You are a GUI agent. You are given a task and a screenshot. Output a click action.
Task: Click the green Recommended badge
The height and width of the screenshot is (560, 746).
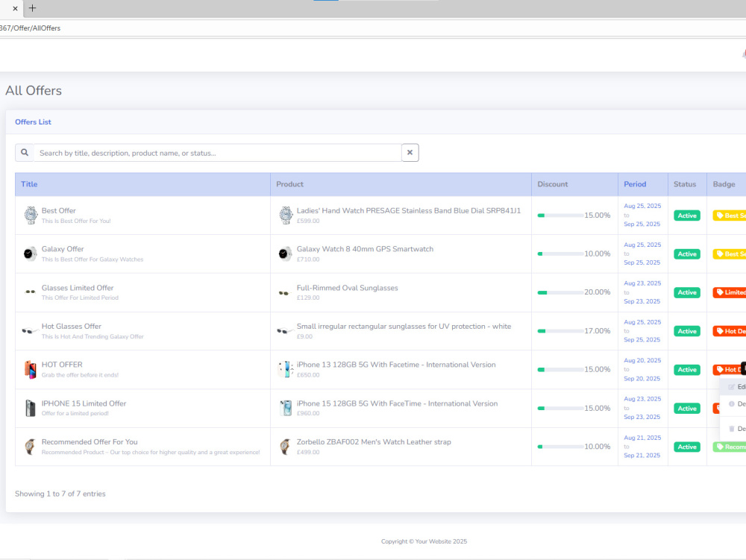pyautogui.click(x=730, y=447)
